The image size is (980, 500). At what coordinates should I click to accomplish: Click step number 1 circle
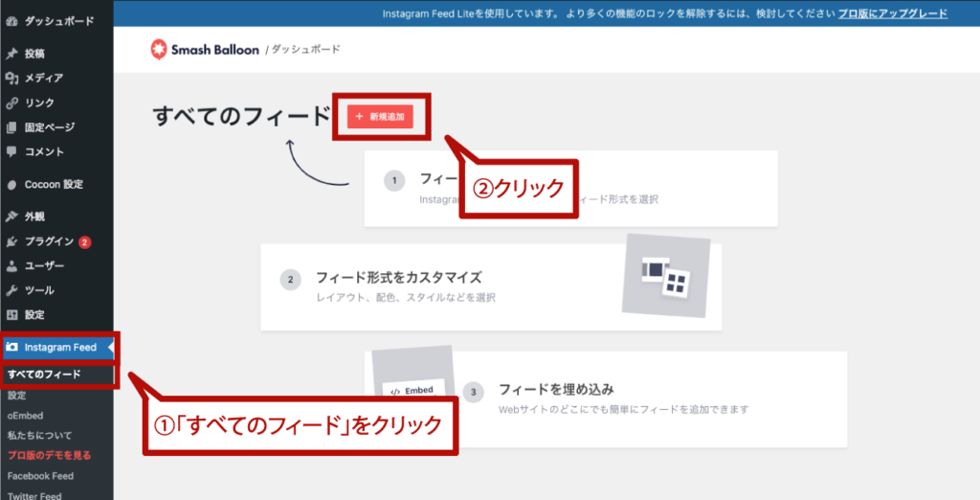pyautogui.click(x=394, y=181)
